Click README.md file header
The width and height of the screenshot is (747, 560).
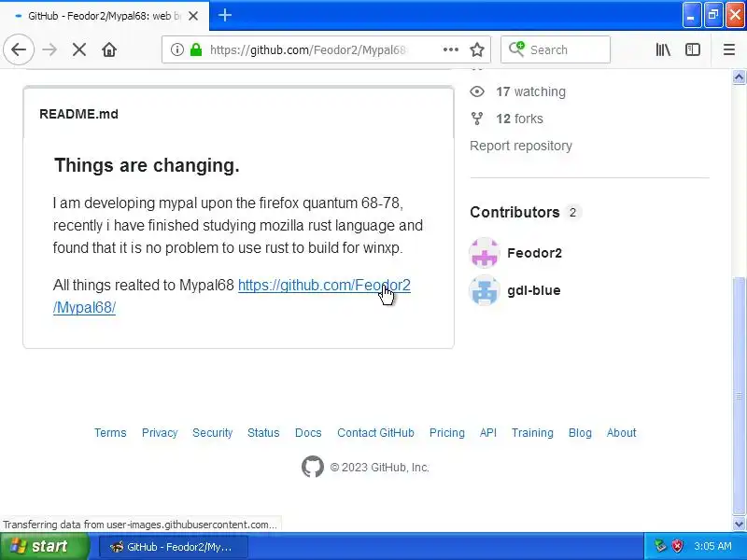tap(78, 114)
